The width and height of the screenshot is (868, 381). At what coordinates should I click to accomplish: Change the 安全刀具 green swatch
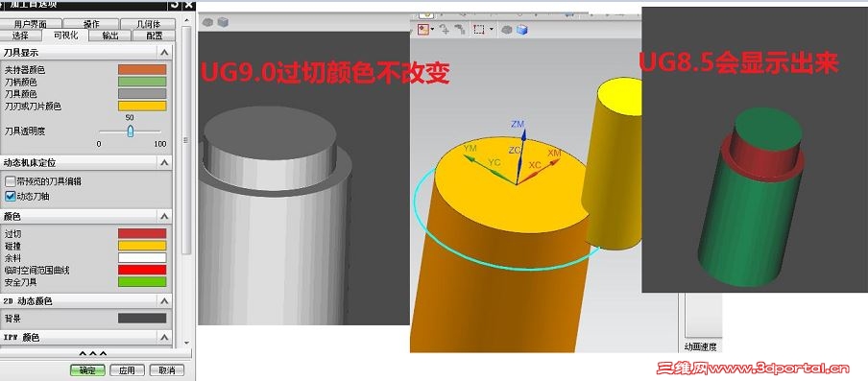click(142, 282)
